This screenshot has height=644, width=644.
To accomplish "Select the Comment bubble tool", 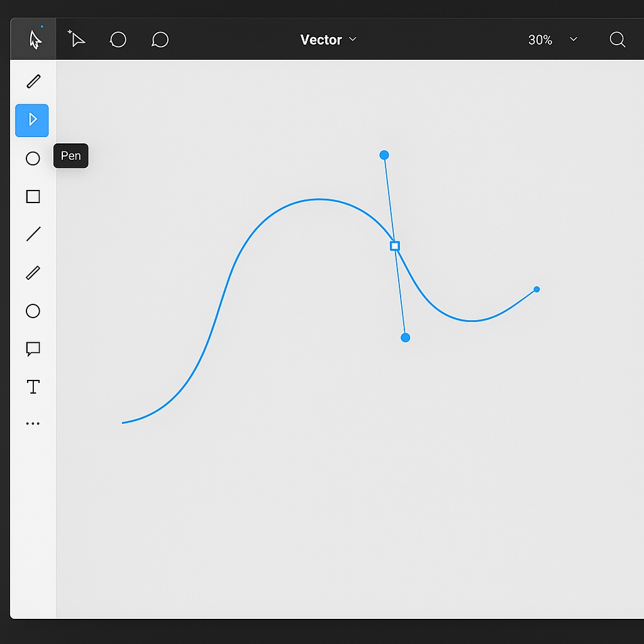I will [33, 349].
